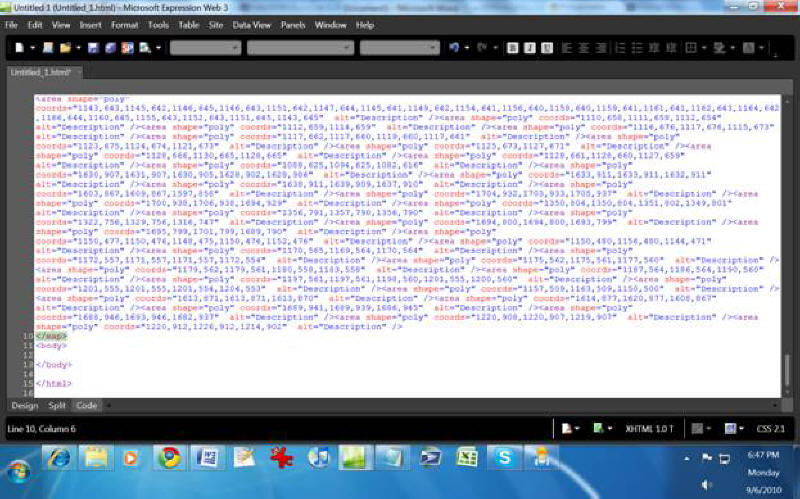This screenshot has height=499, width=800.
Task: Toggle Bold formatting
Action: (x=513, y=47)
